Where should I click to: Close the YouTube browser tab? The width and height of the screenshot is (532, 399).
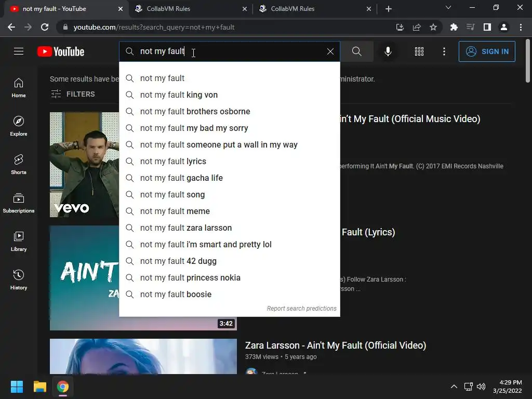[x=121, y=9]
